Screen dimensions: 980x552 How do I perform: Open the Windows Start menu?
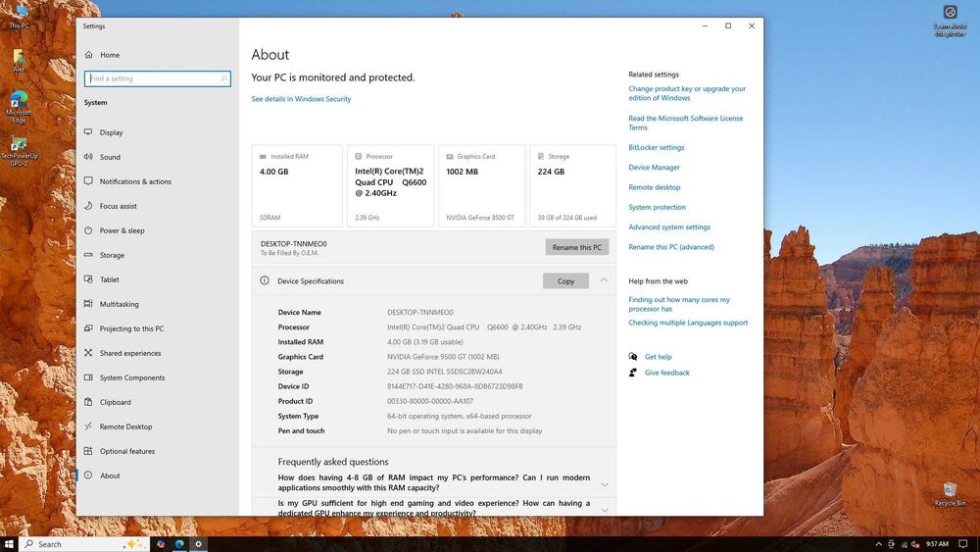click(9, 544)
